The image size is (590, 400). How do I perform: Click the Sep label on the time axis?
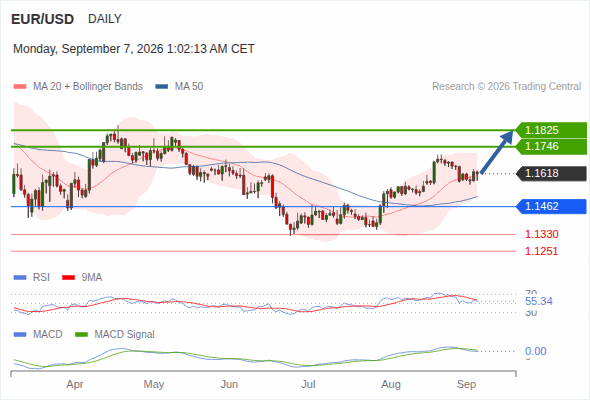466,385
